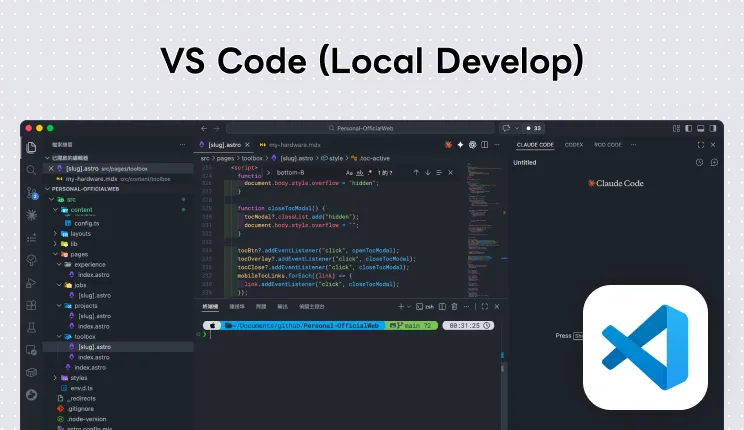Open the chat icon in title bar
This screenshot has height=430, width=744.
tap(506, 128)
